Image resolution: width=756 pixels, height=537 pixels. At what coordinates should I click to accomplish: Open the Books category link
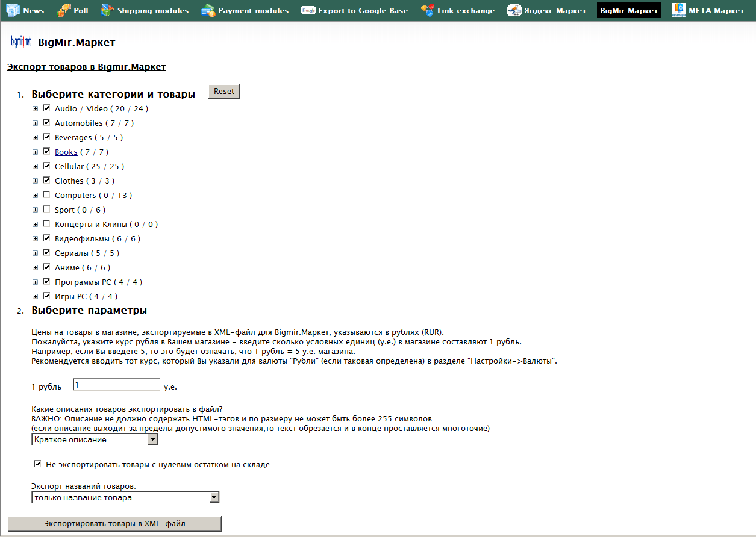coord(66,152)
